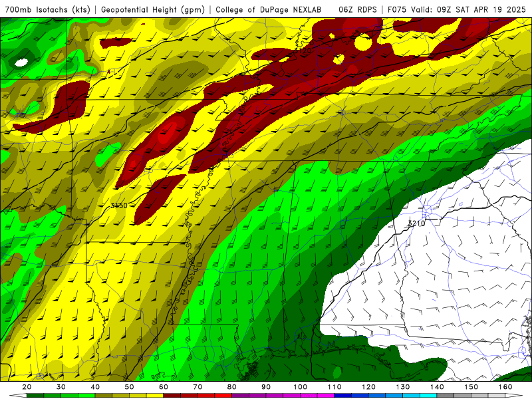Click the 3210 height contour label
This screenshot has width=532, height=399.
(416, 223)
